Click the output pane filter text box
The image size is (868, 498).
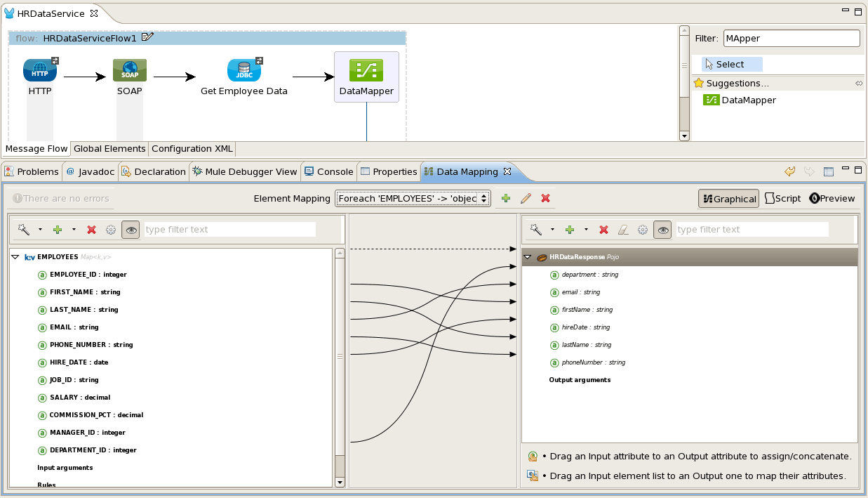click(752, 230)
